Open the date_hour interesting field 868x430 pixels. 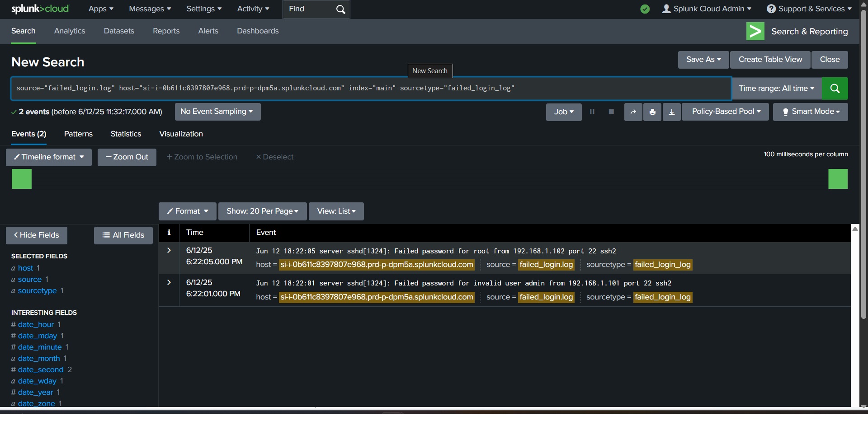[36, 325]
